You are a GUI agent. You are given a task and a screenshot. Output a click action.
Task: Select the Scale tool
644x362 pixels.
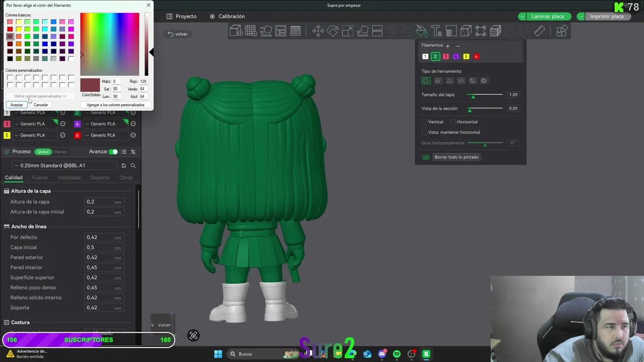point(348,31)
